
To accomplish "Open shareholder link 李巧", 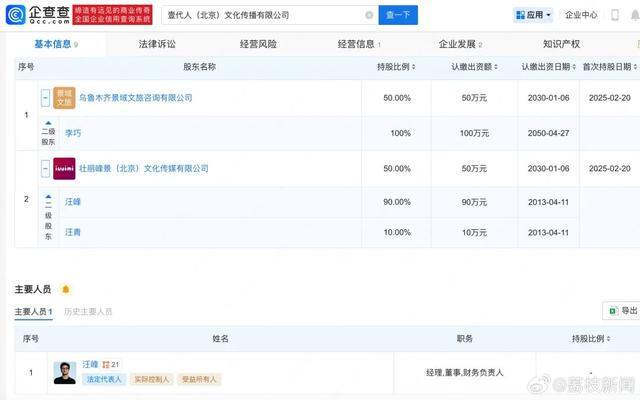I will [73, 133].
